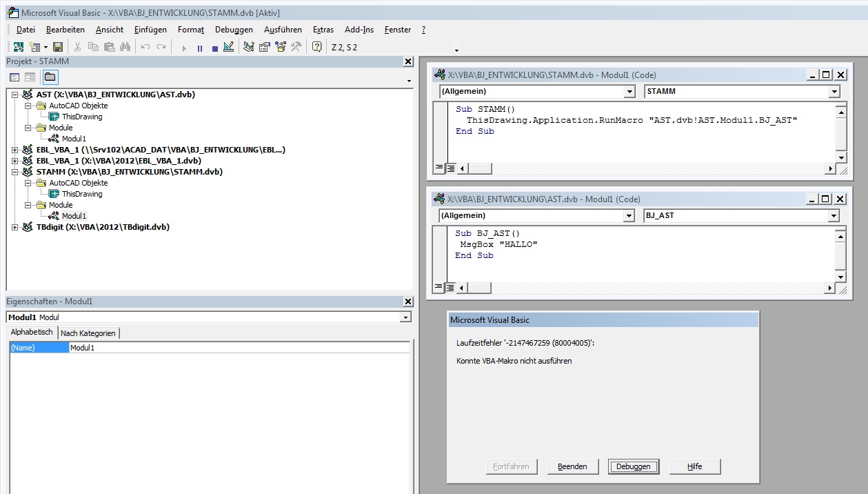Click the (Name) value field Modul1
This screenshot has height=494, width=868.
(x=239, y=348)
